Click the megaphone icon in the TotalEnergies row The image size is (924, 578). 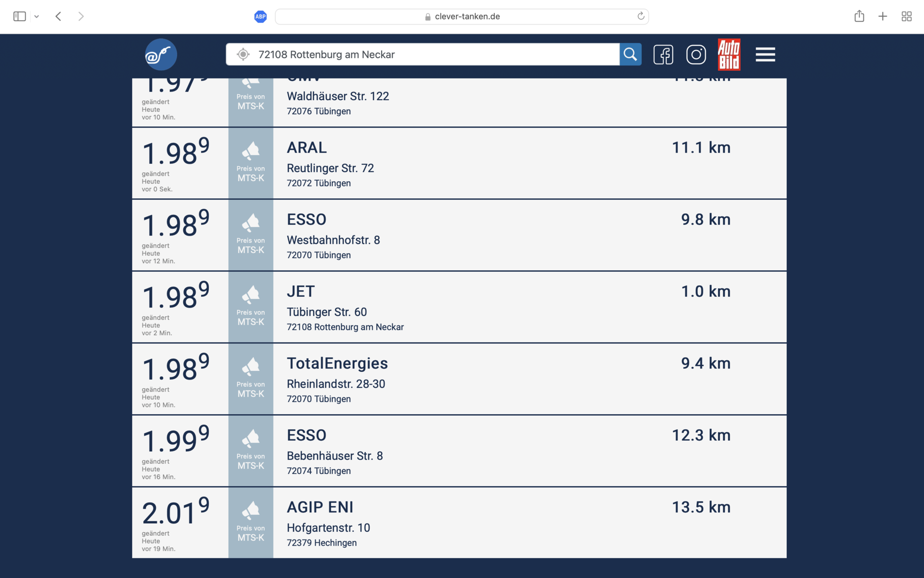pos(251,367)
